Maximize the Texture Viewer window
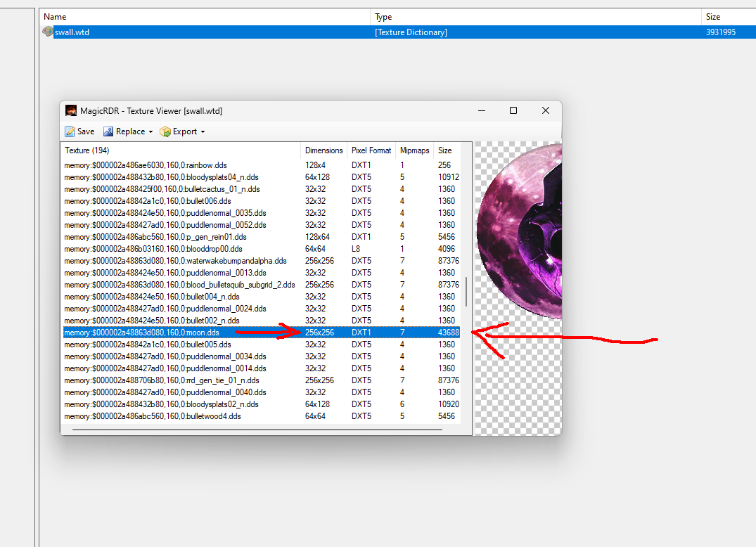 pyautogui.click(x=513, y=110)
